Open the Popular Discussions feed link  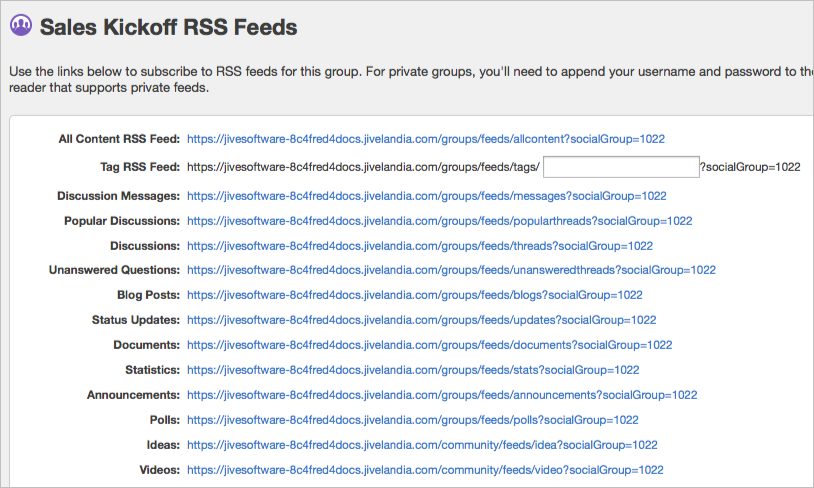[x=440, y=221]
